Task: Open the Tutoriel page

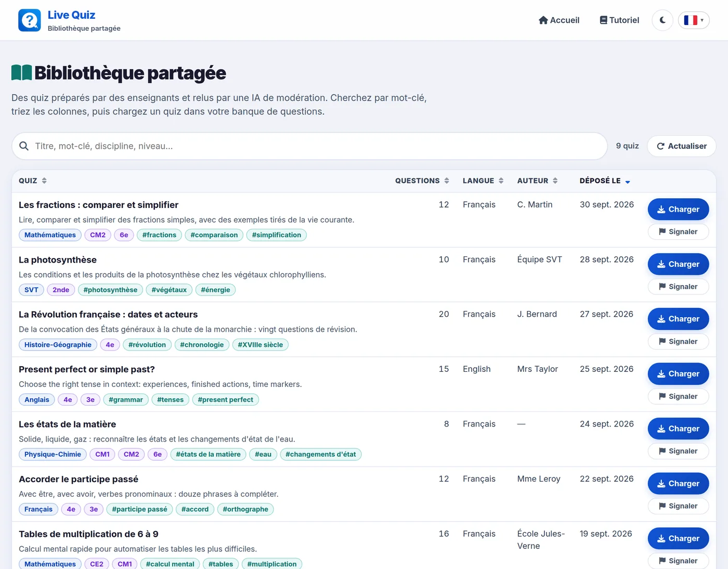Action: pos(619,20)
